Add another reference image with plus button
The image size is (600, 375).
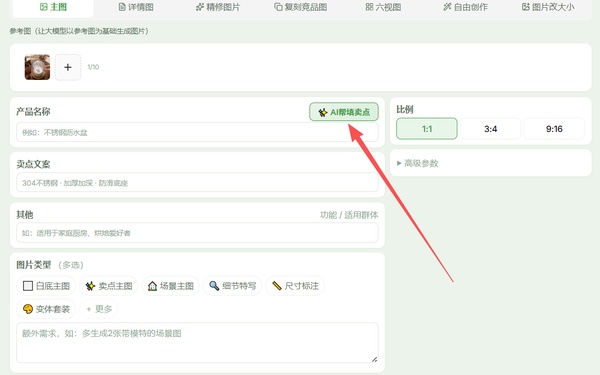(x=68, y=67)
